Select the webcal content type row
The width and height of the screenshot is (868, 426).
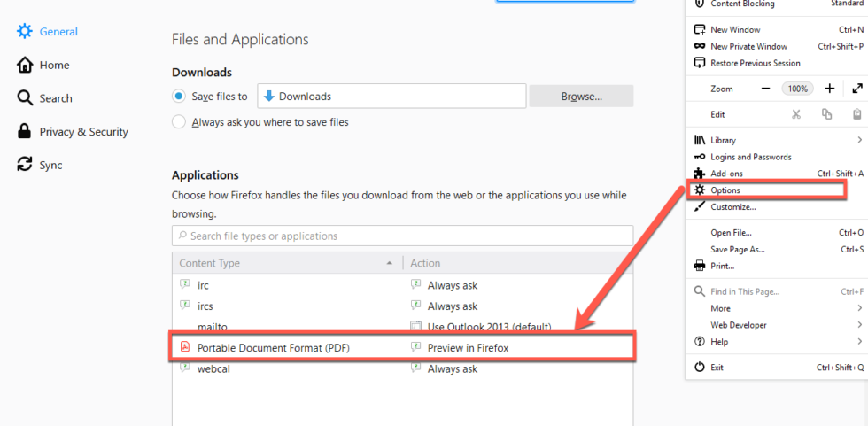point(402,368)
